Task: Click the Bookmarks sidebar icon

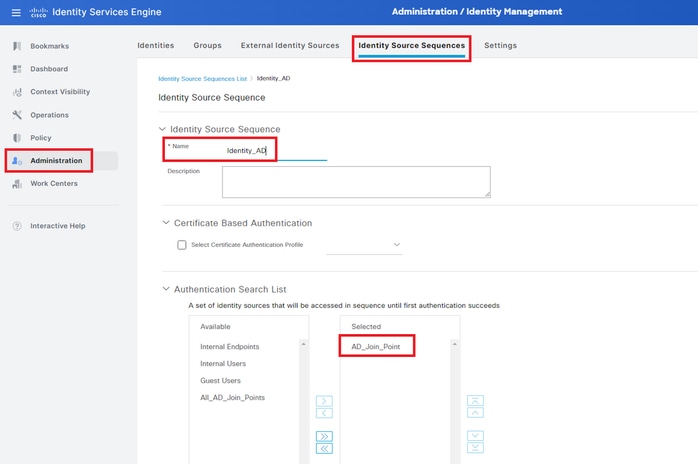Action: pos(17,46)
